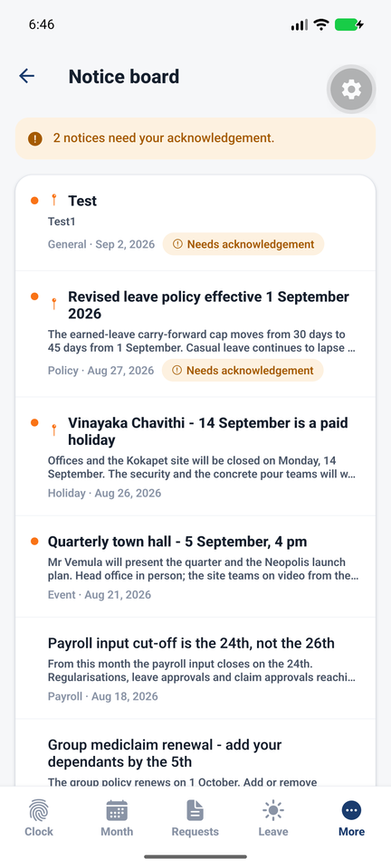The image size is (391, 868).
Task: Click Needs acknowledgement badge on leave policy
Action: [x=243, y=371]
